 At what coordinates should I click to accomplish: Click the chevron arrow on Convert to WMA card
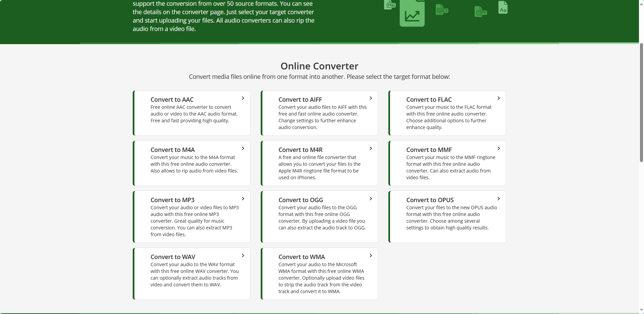371,256
